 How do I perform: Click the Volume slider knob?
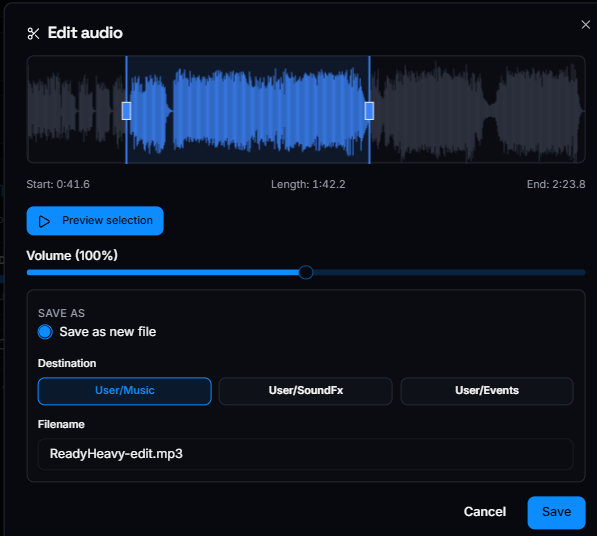[306, 272]
